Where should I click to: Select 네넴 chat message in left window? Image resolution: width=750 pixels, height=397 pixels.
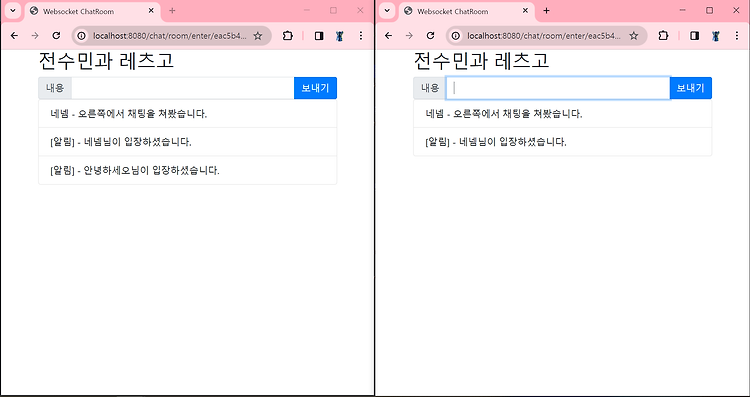tap(188, 114)
